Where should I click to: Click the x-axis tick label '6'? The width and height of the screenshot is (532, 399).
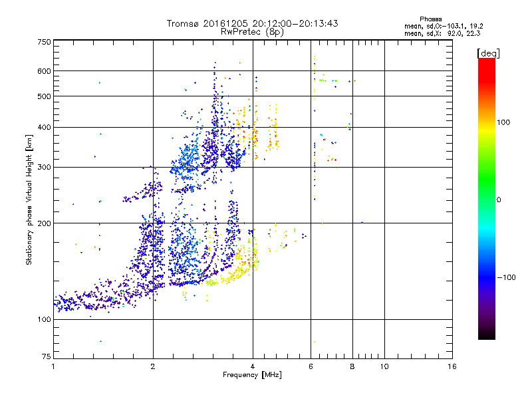pyautogui.click(x=311, y=366)
